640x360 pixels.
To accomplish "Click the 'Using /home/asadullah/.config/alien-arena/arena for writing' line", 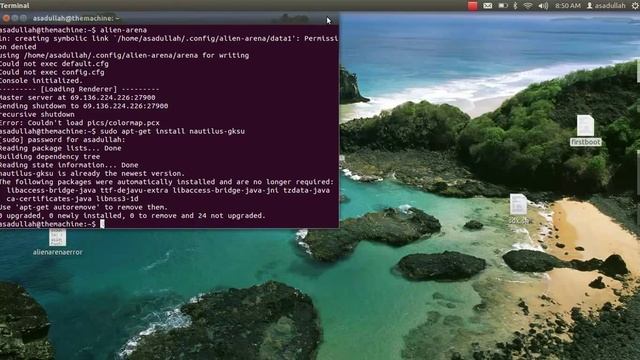I will point(124,55).
